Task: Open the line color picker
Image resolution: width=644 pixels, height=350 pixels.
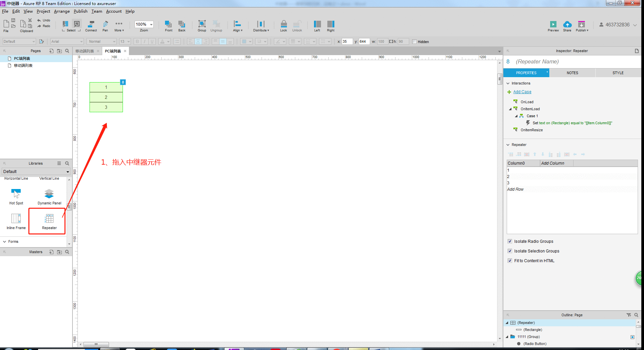Action: coord(280,42)
